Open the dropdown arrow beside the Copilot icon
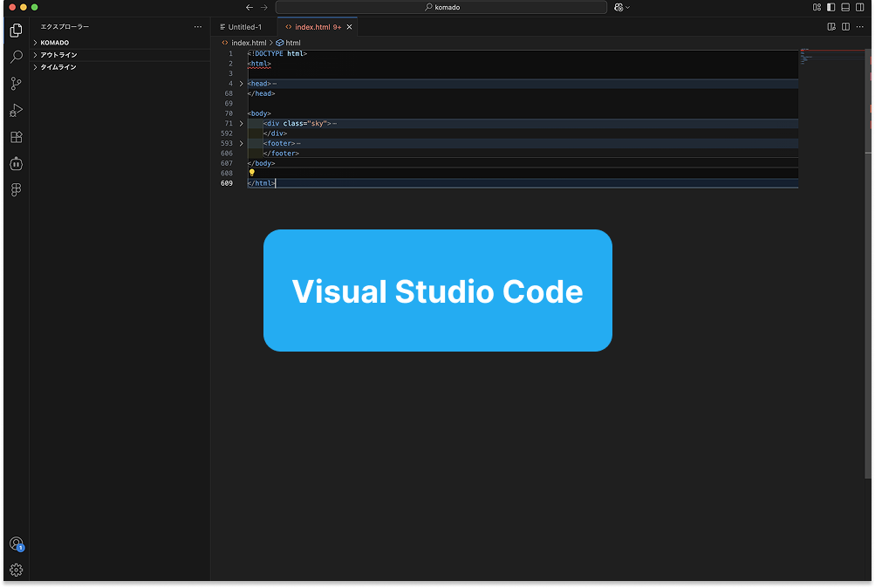 point(628,7)
